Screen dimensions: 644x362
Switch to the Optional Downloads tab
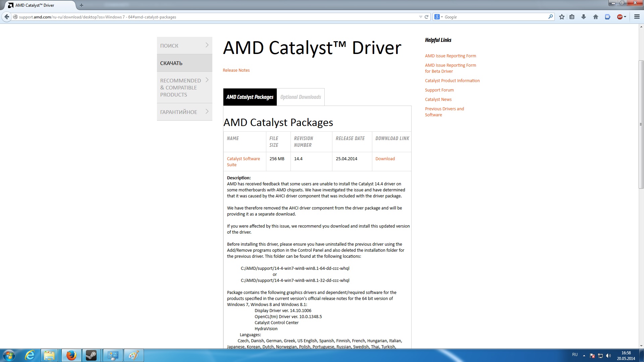[x=301, y=97]
